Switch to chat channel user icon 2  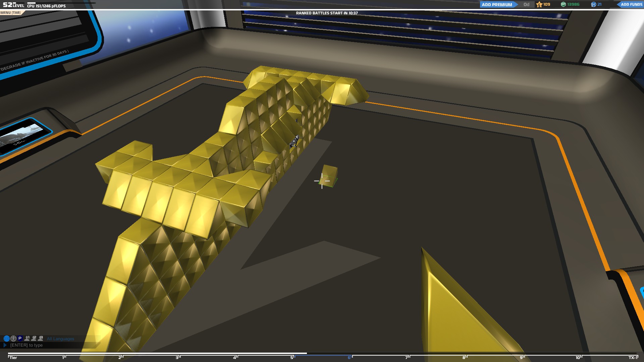pyautogui.click(x=34, y=339)
